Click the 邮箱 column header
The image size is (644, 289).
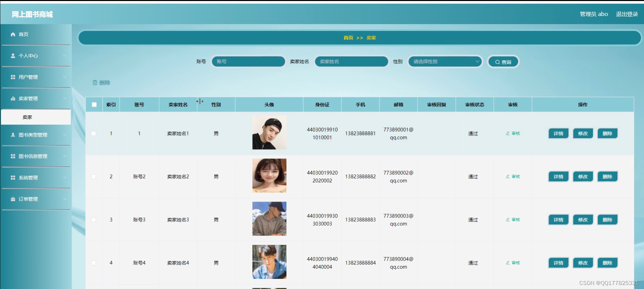coord(398,105)
